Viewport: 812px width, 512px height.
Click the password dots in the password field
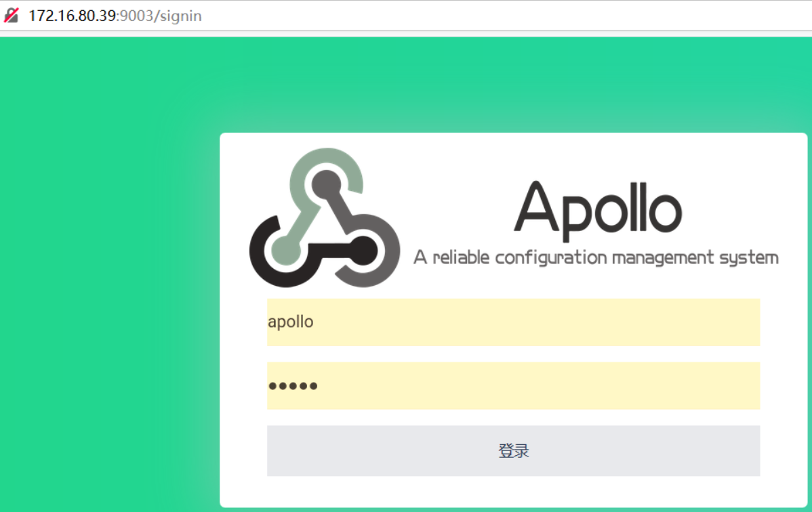(x=293, y=385)
